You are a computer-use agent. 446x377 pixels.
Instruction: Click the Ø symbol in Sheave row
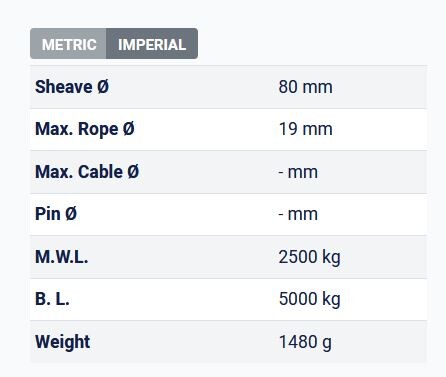103,87
